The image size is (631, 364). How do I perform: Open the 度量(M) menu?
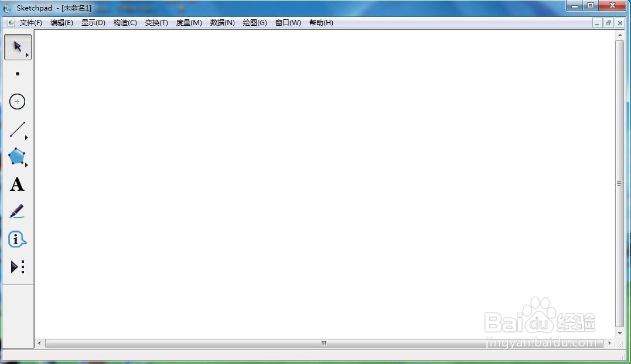click(189, 23)
